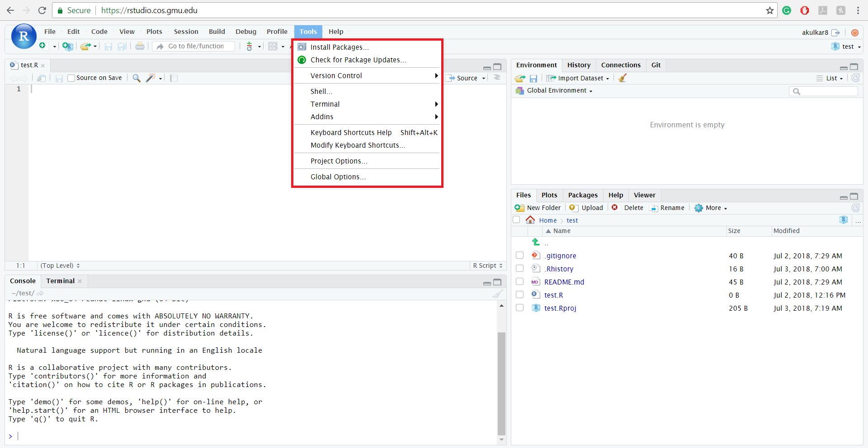This screenshot has height=448, width=868.
Task: Click the Sign Out icon next to akulkar8
Action: click(x=835, y=33)
